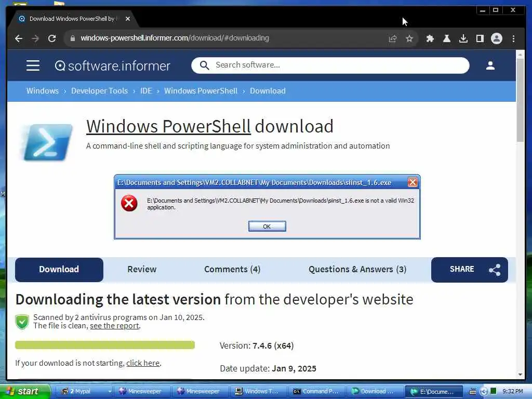Viewport: 532px width, 399px height.
Task: Click the taskbar clock 9:32 PM
Action: tap(513, 391)
